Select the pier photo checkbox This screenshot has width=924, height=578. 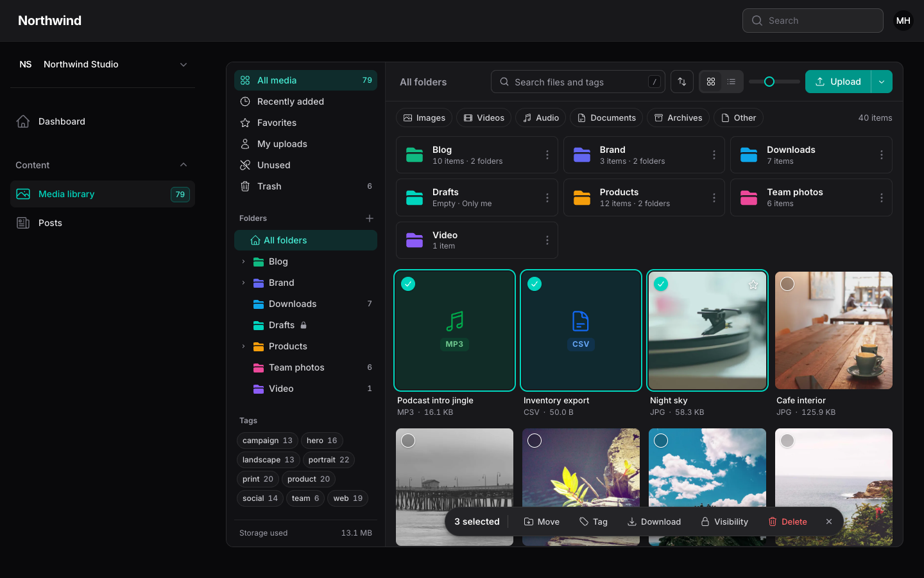tap(408, 441)
